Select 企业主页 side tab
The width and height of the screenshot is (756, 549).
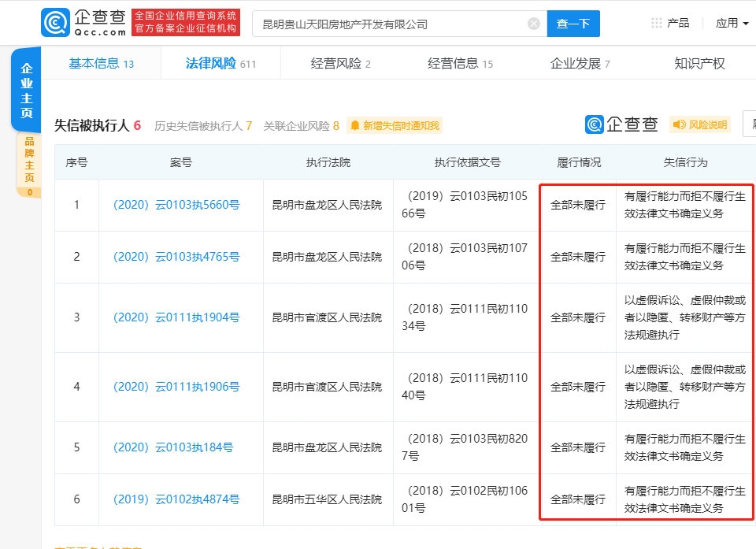(x=26, y=91)
